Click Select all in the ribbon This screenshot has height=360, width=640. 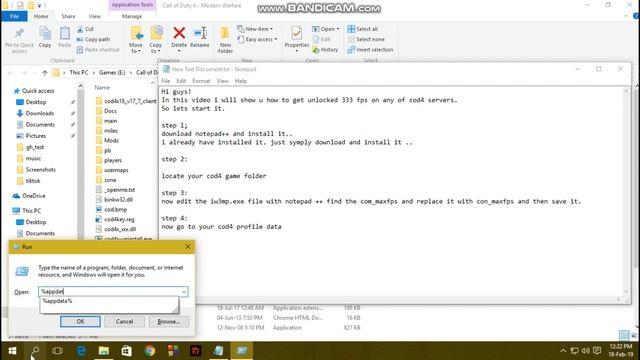click(x=362, y=29)
